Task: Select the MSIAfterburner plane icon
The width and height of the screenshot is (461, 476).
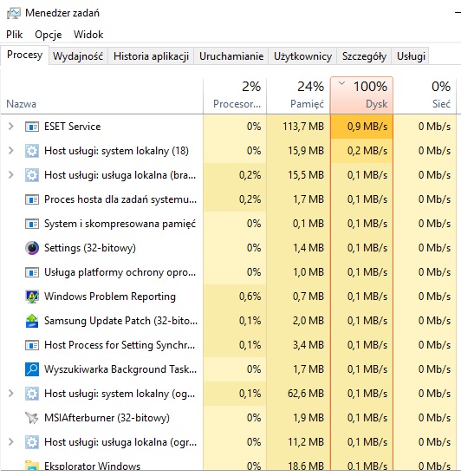Action: [x=32, y=418]
